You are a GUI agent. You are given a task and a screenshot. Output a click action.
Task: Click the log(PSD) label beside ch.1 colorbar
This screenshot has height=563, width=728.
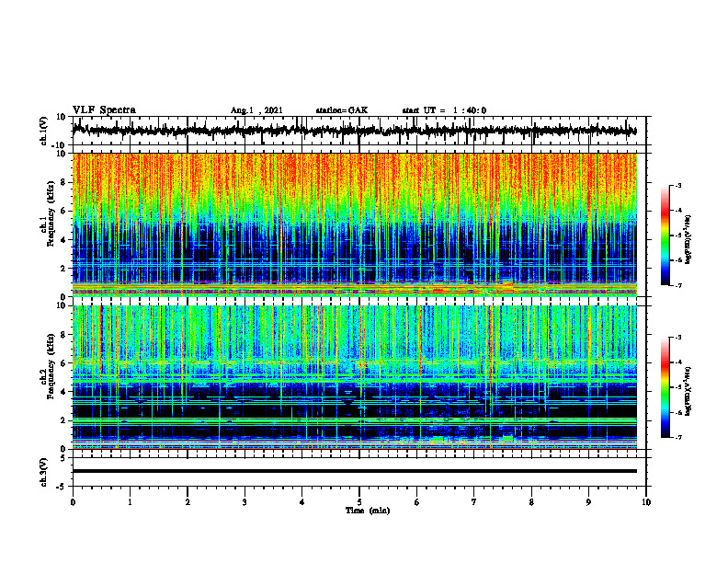pos(688,240)
